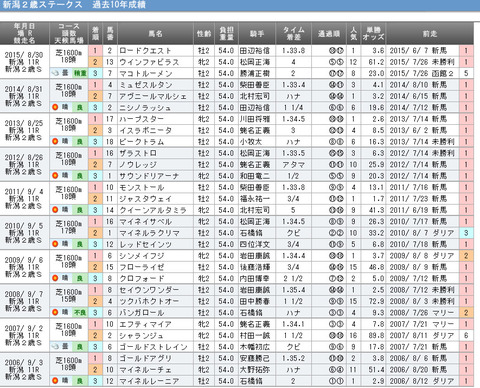Click the 前走 column header
Screen dimensions: 480x388
(430, 34)
